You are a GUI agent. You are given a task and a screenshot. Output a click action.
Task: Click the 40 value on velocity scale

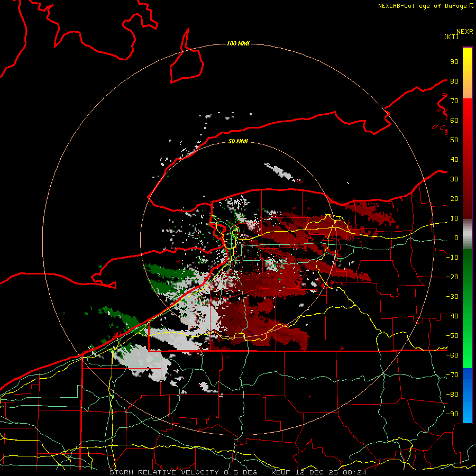(454, 160)
